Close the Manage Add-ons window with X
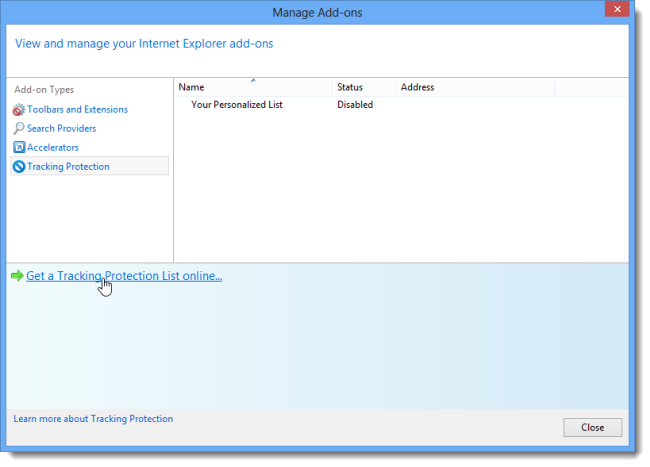The width and height of the screenshot is (650, 467). 617,9
